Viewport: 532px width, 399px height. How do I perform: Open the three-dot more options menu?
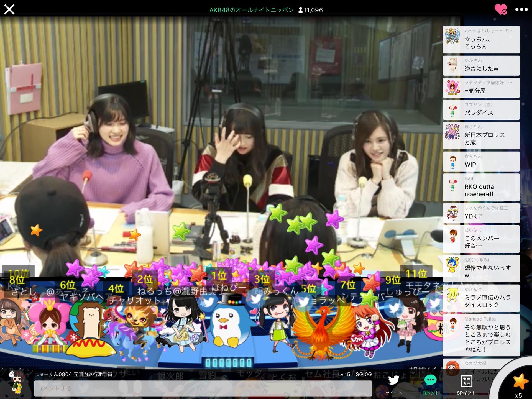[521, 10]
